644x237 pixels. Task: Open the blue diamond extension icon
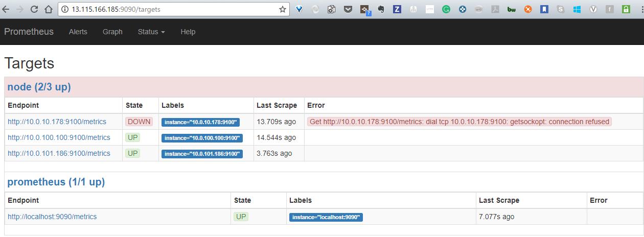[x=299, y=9]
